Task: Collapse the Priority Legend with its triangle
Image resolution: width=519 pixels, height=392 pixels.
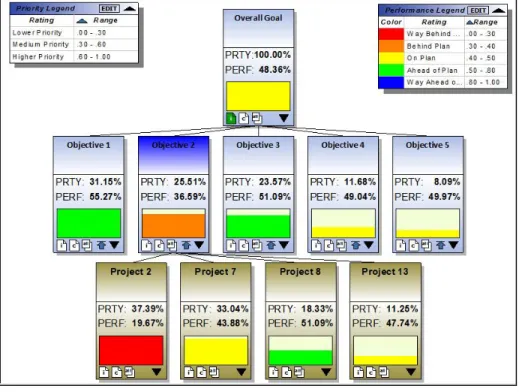Action: click(x=130, y=8)
